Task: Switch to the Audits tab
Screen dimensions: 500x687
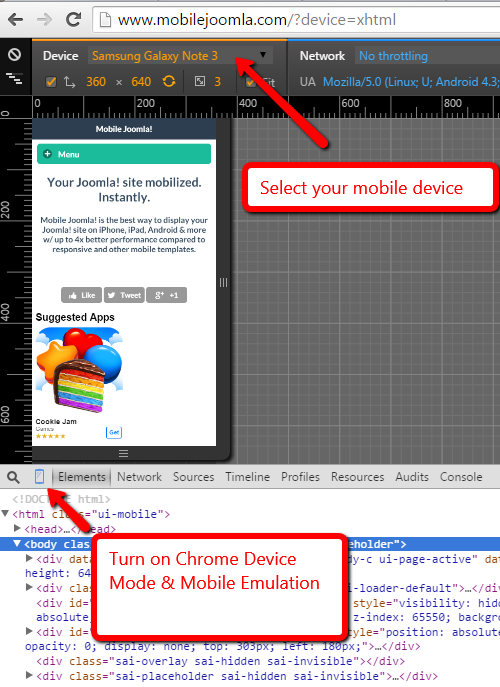Action: coord(411,477)
